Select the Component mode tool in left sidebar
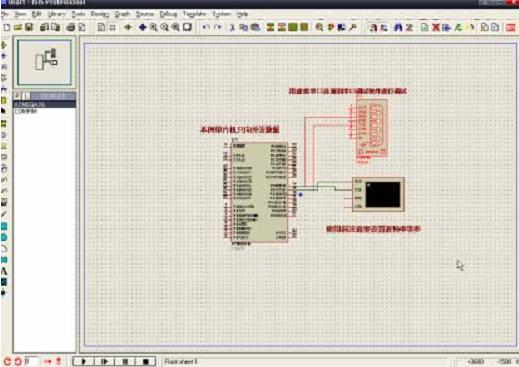Viewport: 519px width, 367px height. click(4, 45)
